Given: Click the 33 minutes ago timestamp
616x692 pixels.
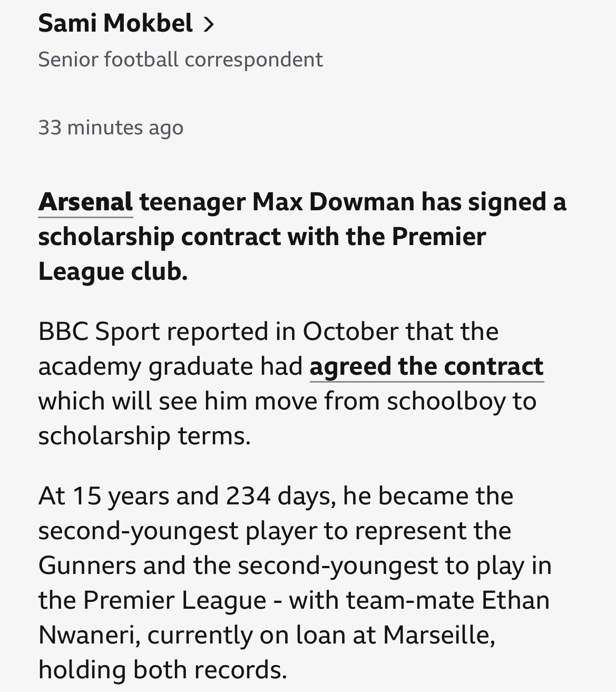Looking at the screenshot, I should [111, 128].
